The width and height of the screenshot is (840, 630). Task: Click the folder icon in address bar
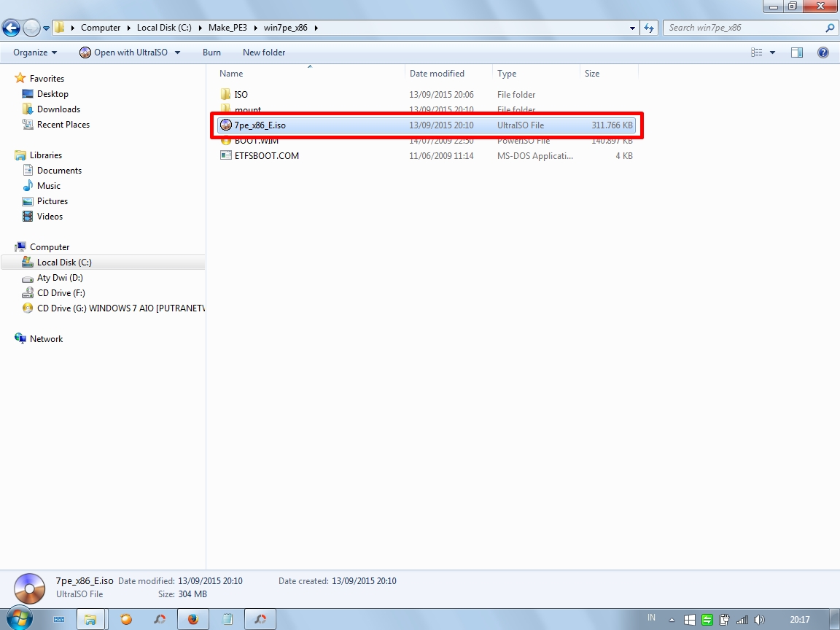pos(60,27)
